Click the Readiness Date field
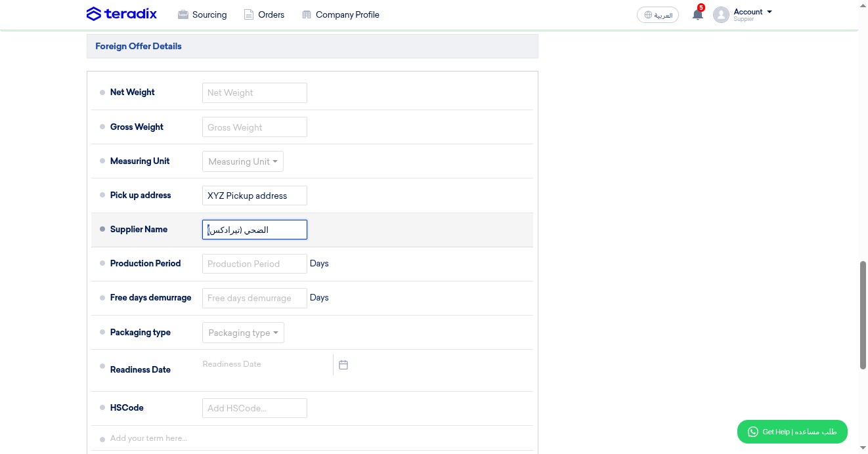The width and height of the screenshot is (868, 454). 267,364
